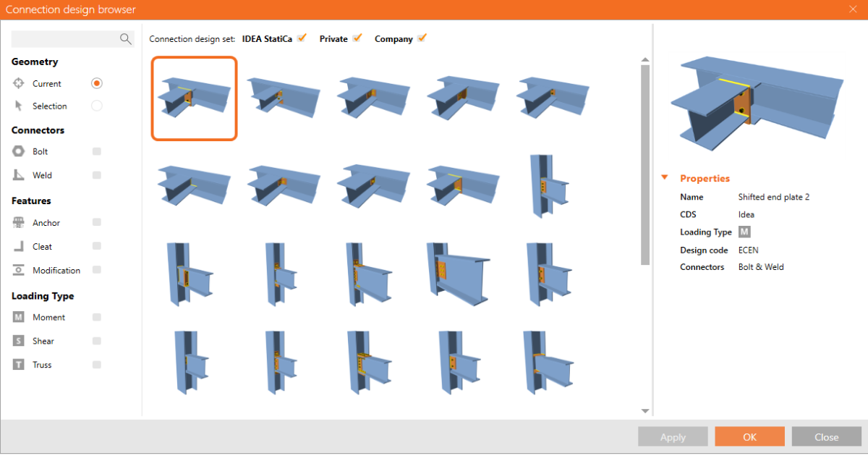Viewport: 868px width, 456px height.
Task: Uncheck the Private design set
Action: coord(357,38)
